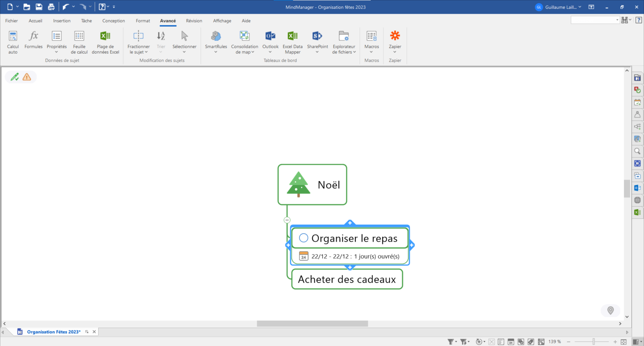644x346 pixels.
Task: Click the save icon in title bar
Action: point(39,7)
